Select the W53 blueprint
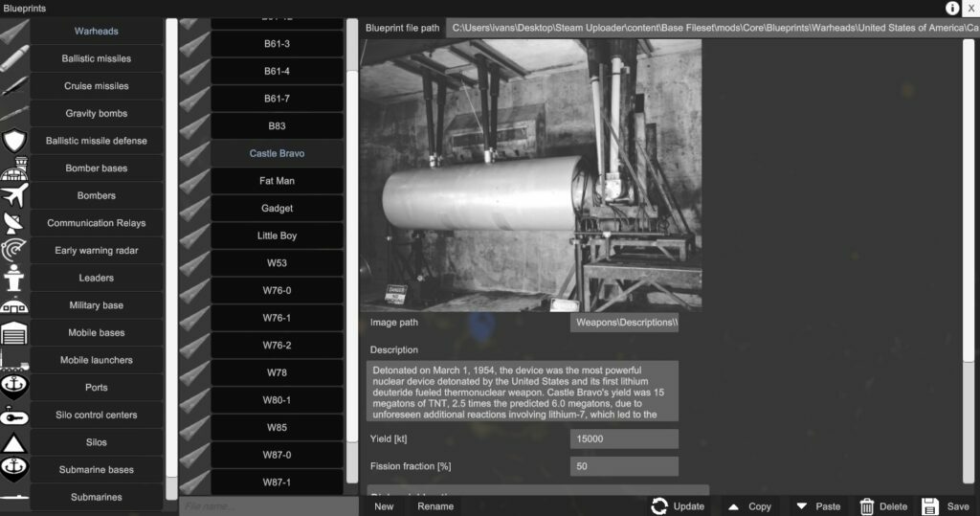Viewport: 980px width, 516px height. (277, 263)
